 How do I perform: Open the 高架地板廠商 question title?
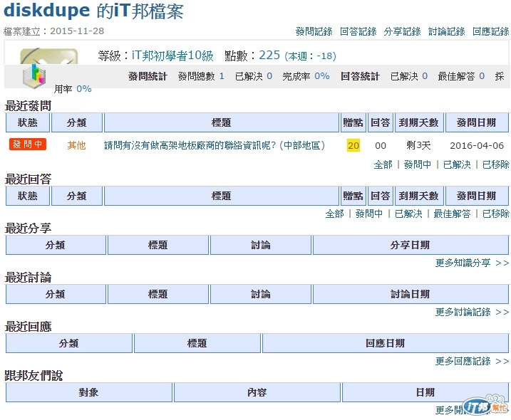(x=215, y=145)
